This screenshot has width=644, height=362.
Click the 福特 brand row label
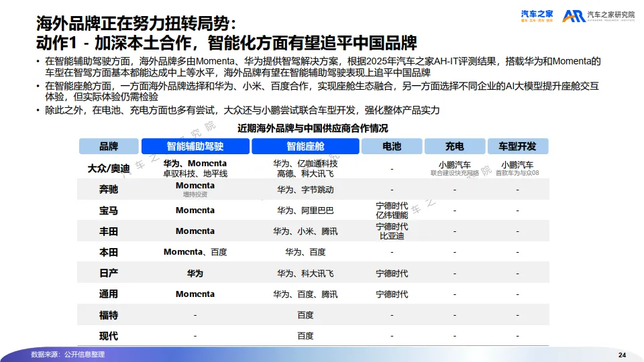[109, 315]
